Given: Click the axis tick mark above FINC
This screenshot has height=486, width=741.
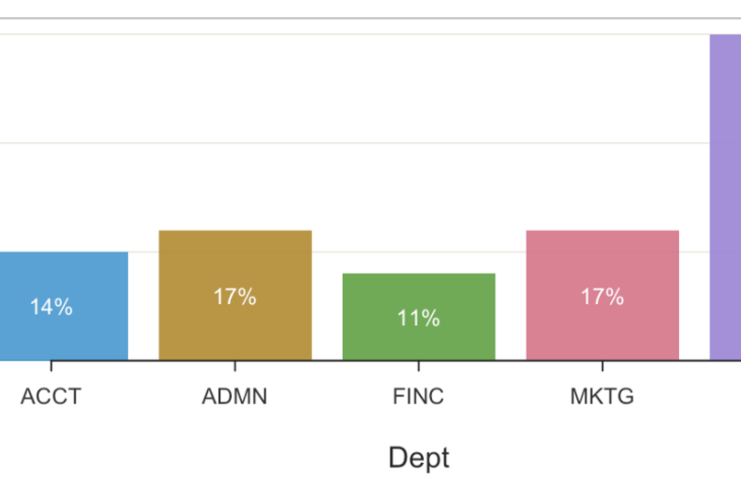Looking at the screenshot, I should 419,367.
